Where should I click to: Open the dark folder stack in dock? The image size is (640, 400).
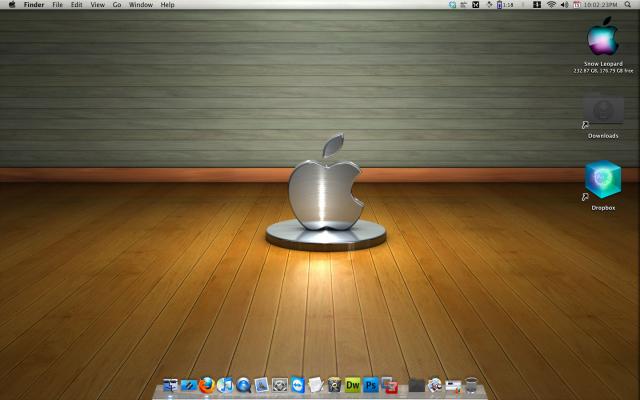(416, 385)
